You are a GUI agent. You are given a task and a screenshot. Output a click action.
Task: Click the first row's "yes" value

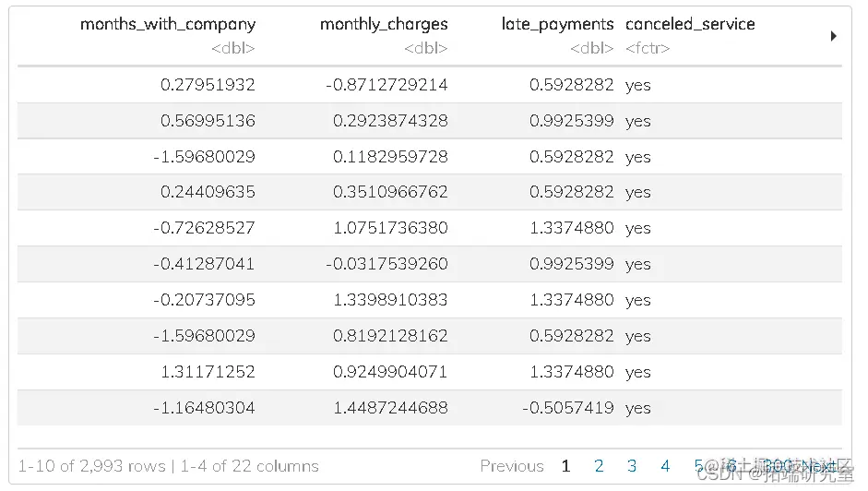click(637, 85)
